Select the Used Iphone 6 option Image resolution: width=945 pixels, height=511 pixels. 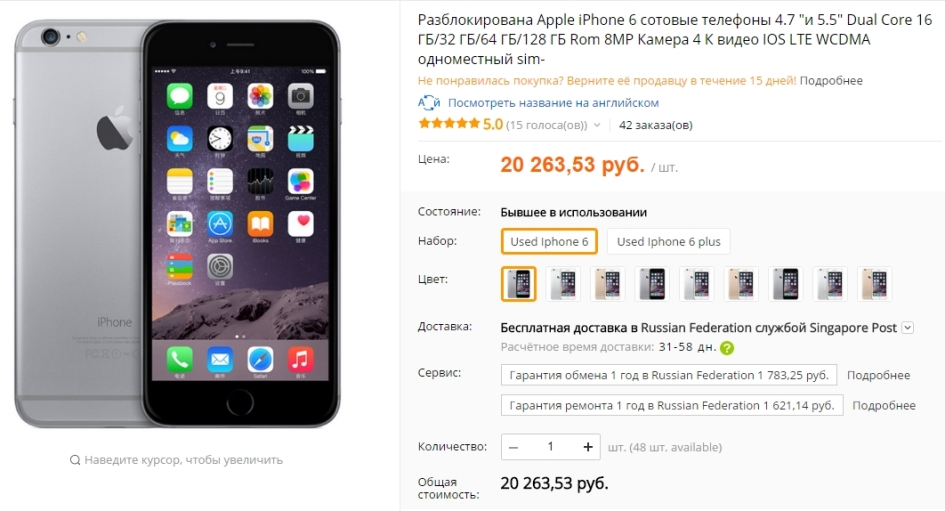[549, 242]
